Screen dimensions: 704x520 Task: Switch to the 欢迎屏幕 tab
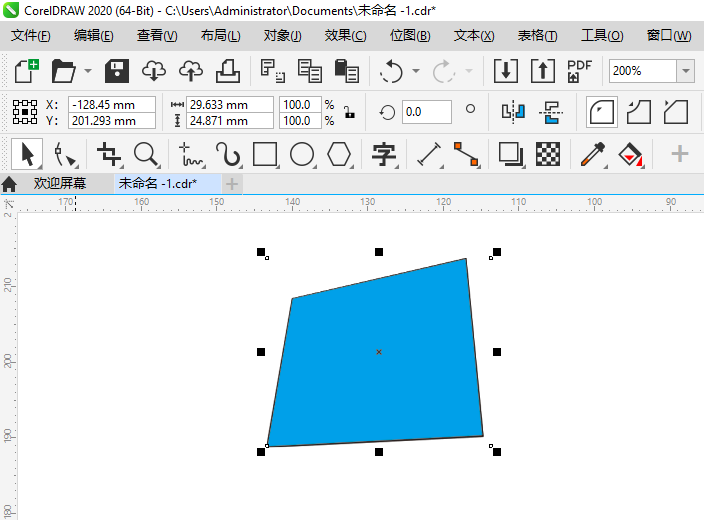(59, 183)
